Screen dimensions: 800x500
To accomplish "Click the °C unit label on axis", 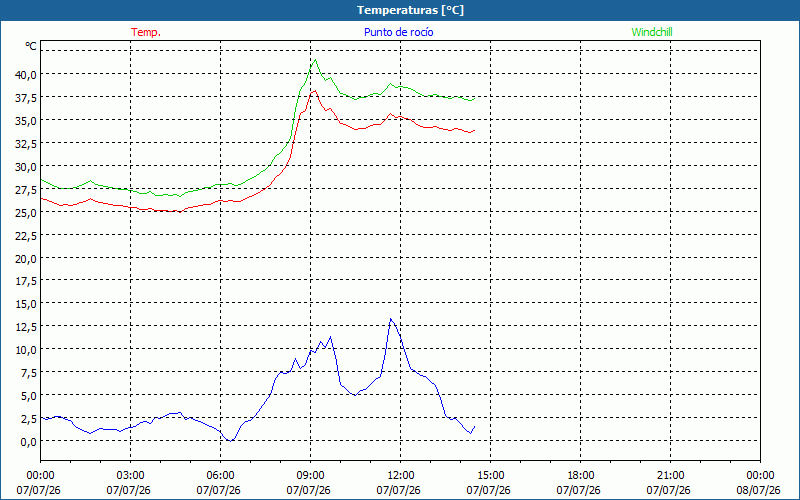I will (31, 46).
